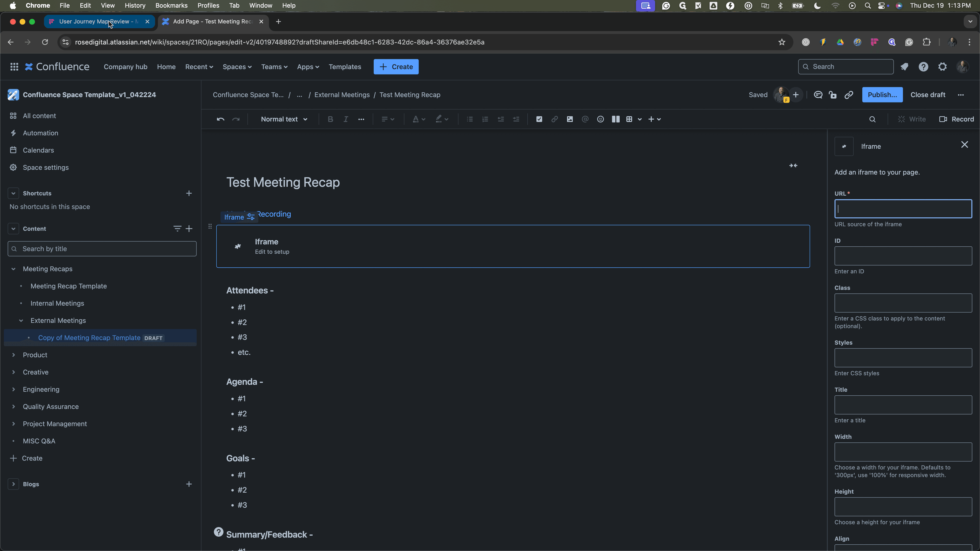Open Meeting Recap Template page
The height and width of the screenshot is (551, 980).
[x=68, y=286]
